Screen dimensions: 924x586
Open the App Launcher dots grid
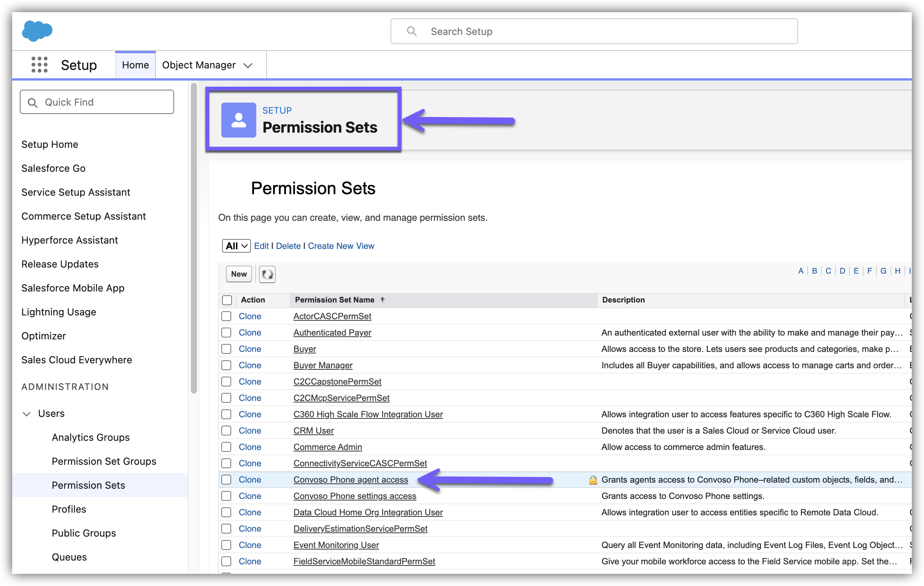pos(40,65)
